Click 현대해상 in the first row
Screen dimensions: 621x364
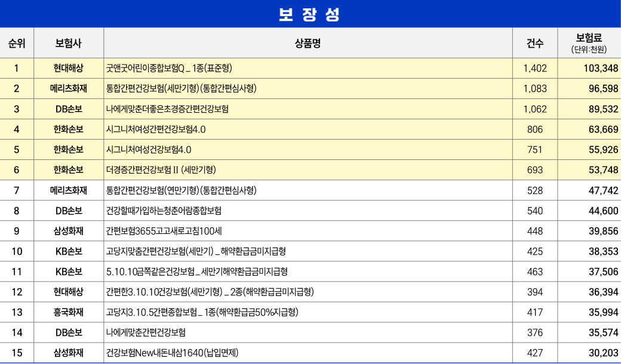pos(67,68)
